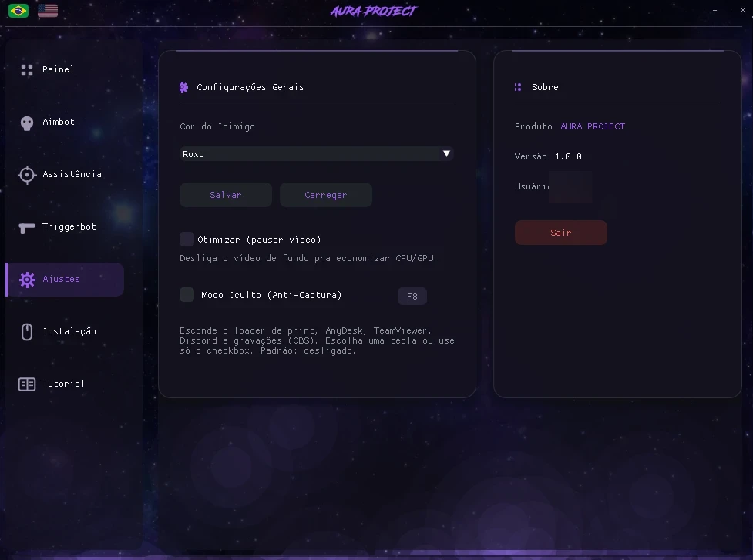Viewport: 753px width, 560px height.
Task: Click the Instalação mouse icon
Action: pos(27,331)
